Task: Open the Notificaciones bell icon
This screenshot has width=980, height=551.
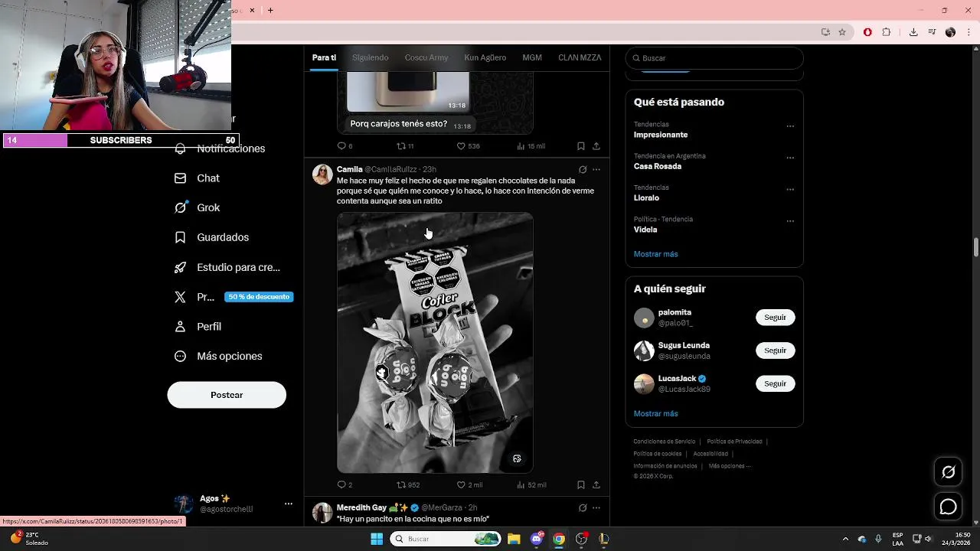Action: (180, 149)
